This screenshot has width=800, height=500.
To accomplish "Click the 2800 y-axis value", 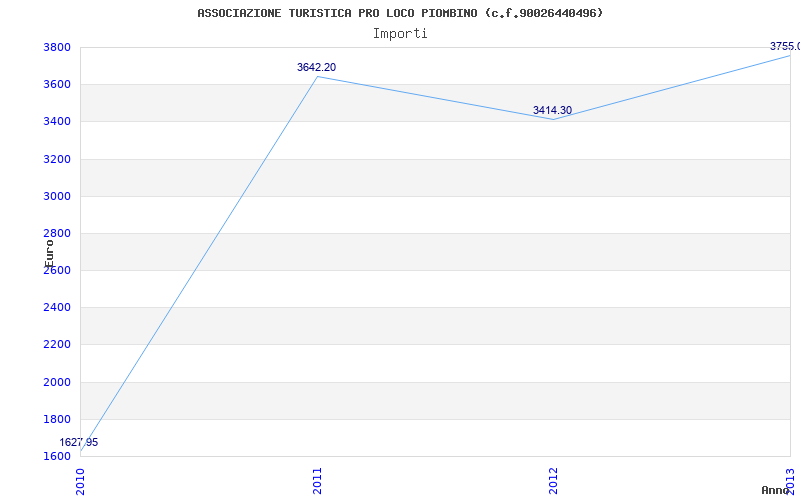I will coord(55,233).
